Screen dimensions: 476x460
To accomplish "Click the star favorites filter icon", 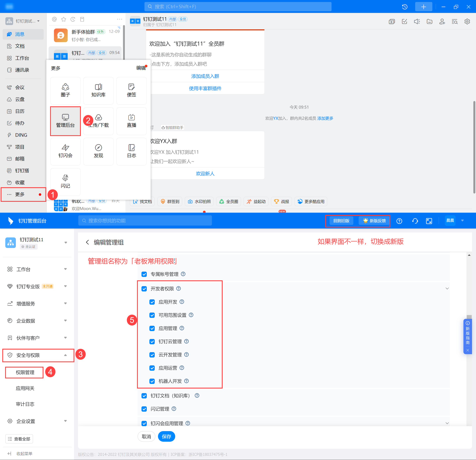I will (x=64, y=19).
